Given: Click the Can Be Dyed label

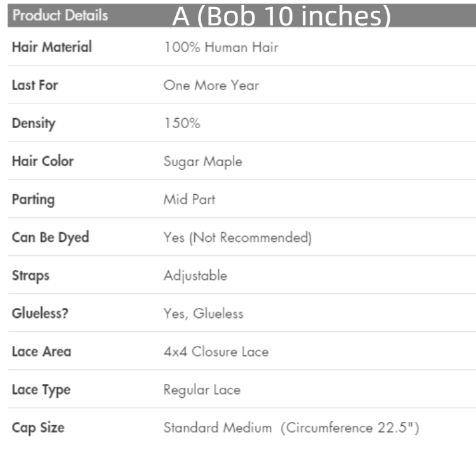Looking at the screenshot, I should [x=50, y=237].
